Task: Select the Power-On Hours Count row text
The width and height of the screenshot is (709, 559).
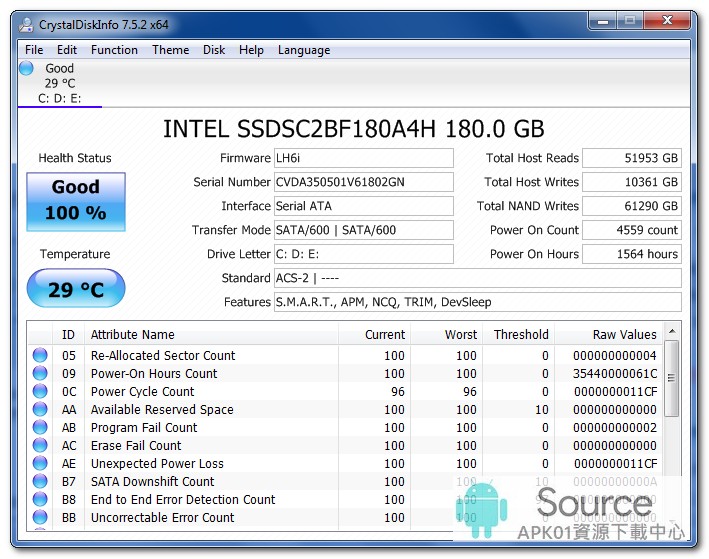Action: 154,374
